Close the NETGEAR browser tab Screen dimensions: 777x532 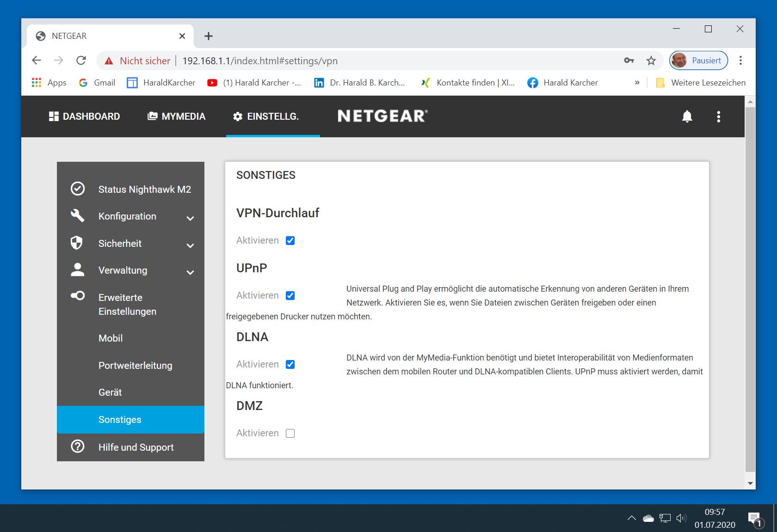[x=182, y=36]
